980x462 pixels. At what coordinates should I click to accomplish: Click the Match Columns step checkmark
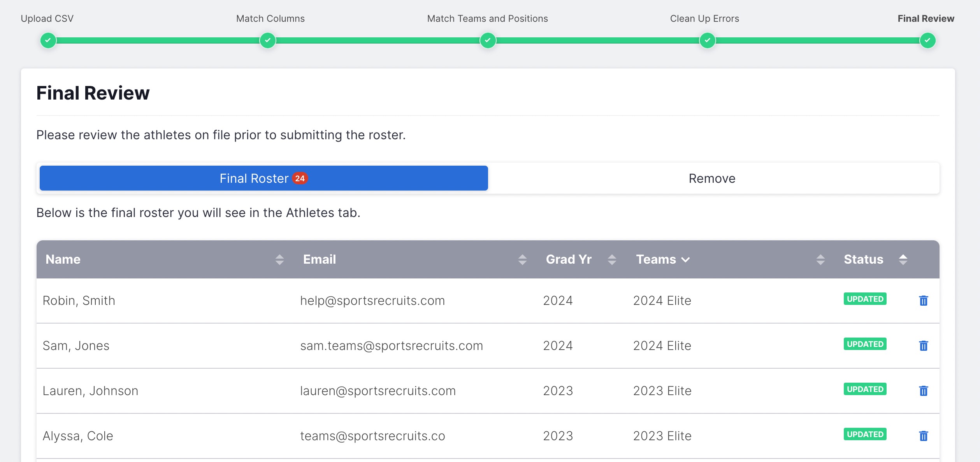(268, 40)
